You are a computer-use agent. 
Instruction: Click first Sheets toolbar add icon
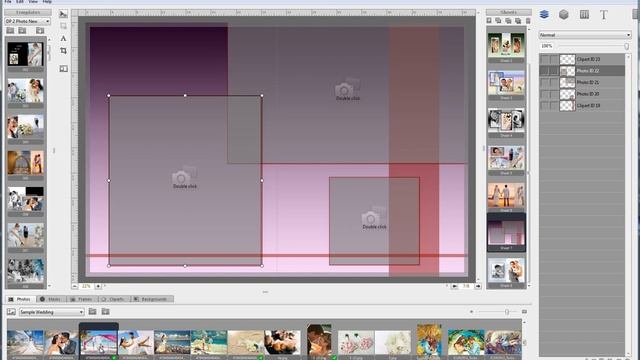pos(489,20)
